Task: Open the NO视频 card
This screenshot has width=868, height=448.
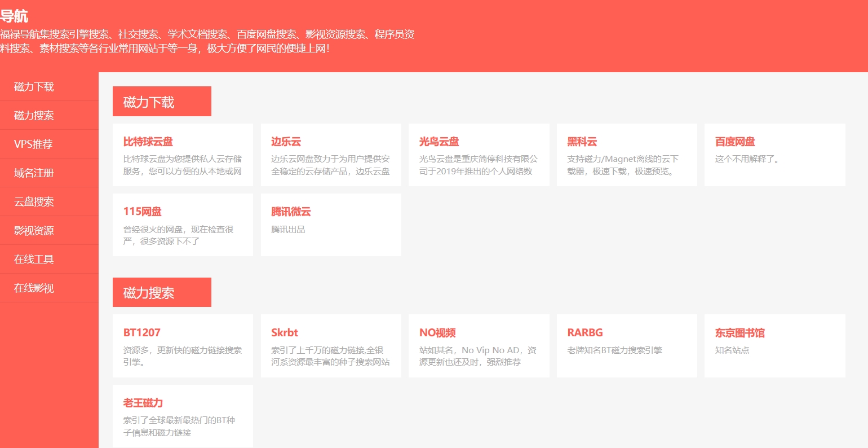Action: coord(479,346)
